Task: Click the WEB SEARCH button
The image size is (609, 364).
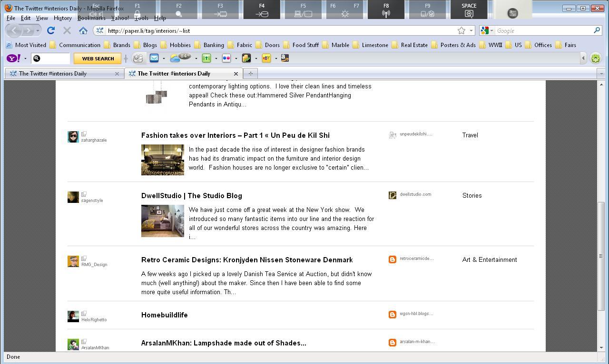Action: click(98, 58)
